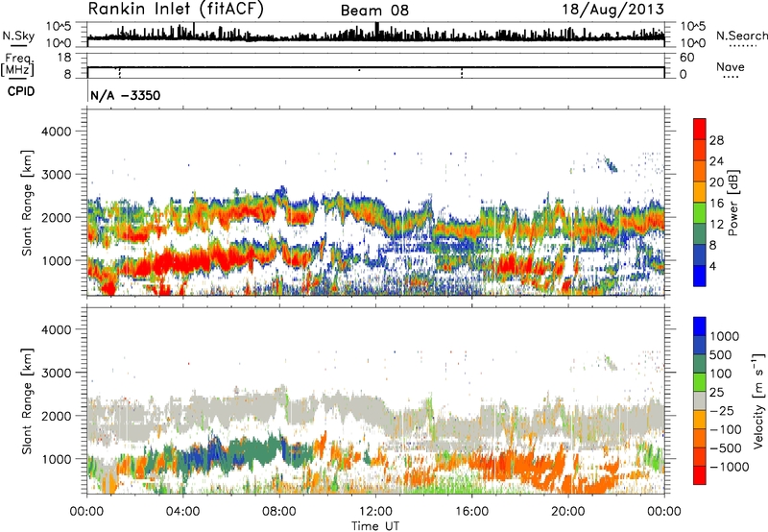
Task: Click the 'Freq. [MHz]' axis label
Action: [18, 64]
